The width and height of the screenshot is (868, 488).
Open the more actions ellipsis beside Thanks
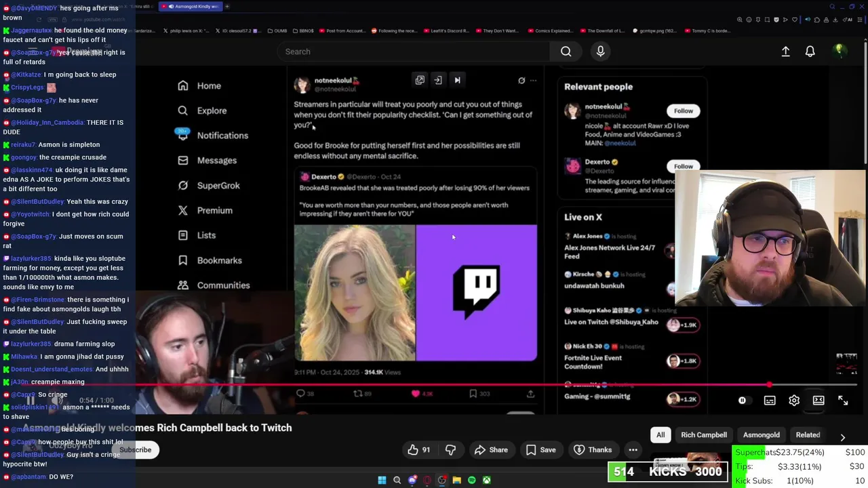(633, 449)
